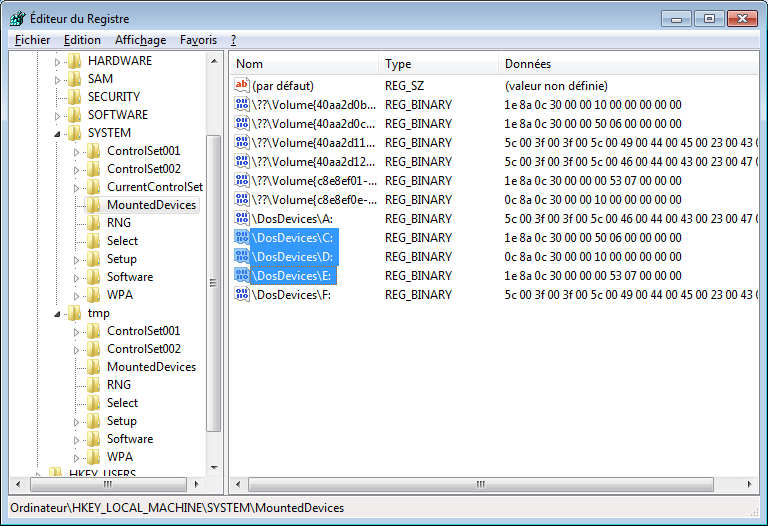This screenshot has width=768, height=526.
Task: Click the binary icon of \DosDevices\E:
Action: 242,276
